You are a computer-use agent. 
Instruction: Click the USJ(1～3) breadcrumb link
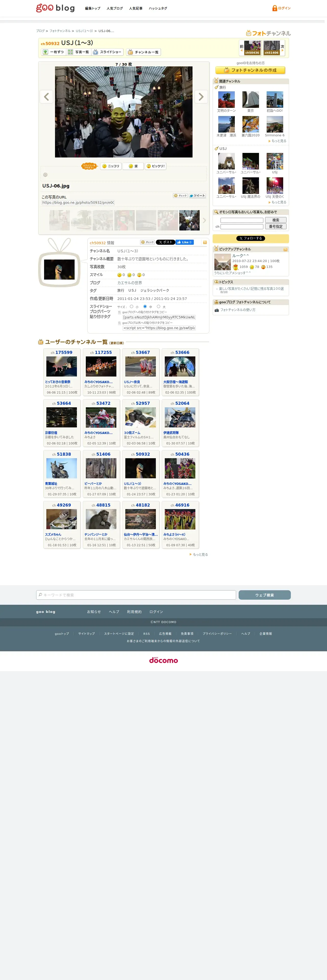click(84, 31)
